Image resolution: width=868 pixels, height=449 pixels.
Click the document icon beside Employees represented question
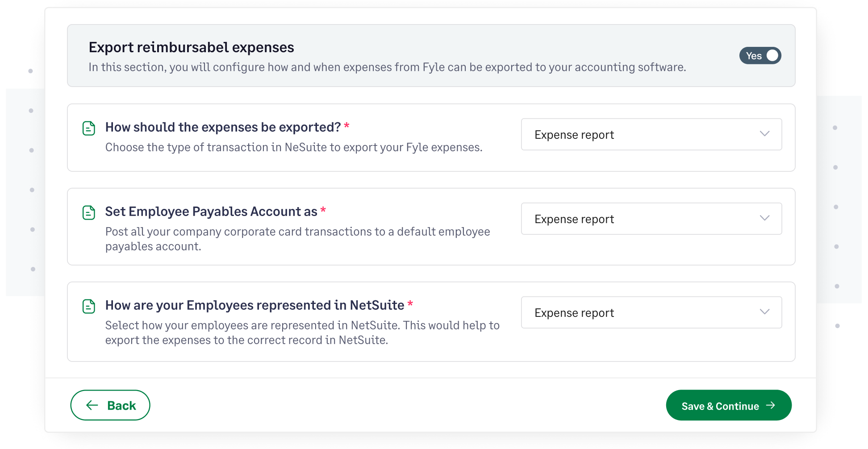(x=89, y=306)
